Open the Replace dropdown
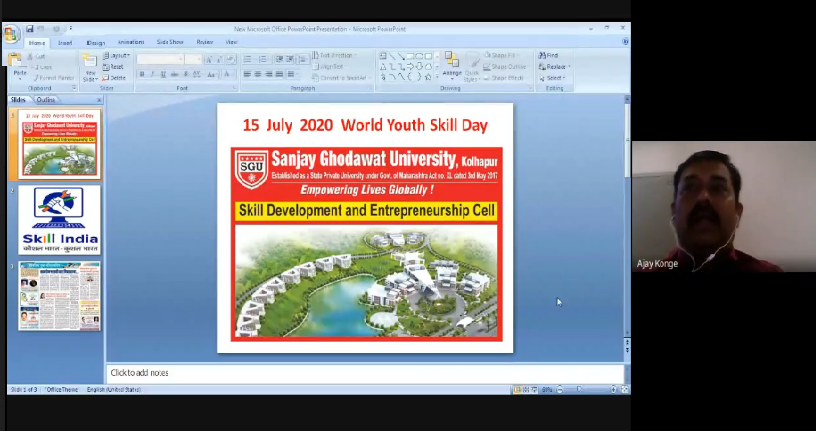Image resolution: width=820 pixels, height=432 pixels. click(x=555, y=67)
